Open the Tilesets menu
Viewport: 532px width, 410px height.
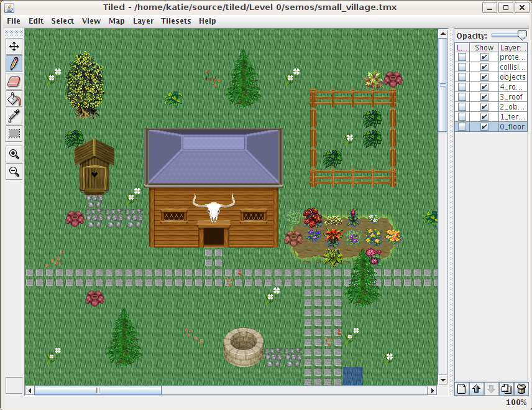tap(176, 21)
